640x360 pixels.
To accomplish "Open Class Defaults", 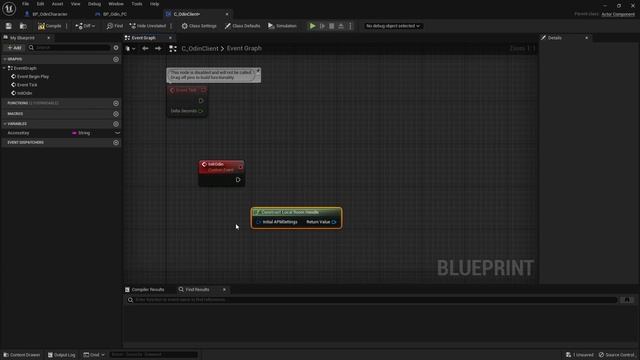I will point(242,26).
